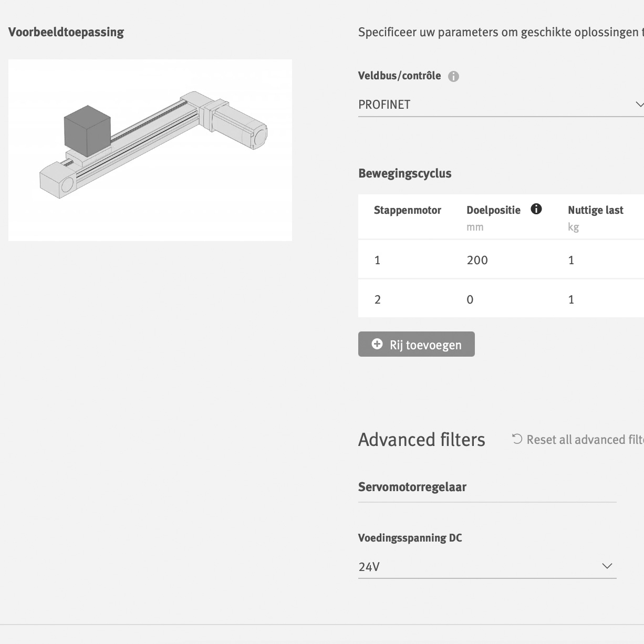This screenshot has width=644, height=644.
Task: Click the Advanced filters heading
Action: point(421,440)
